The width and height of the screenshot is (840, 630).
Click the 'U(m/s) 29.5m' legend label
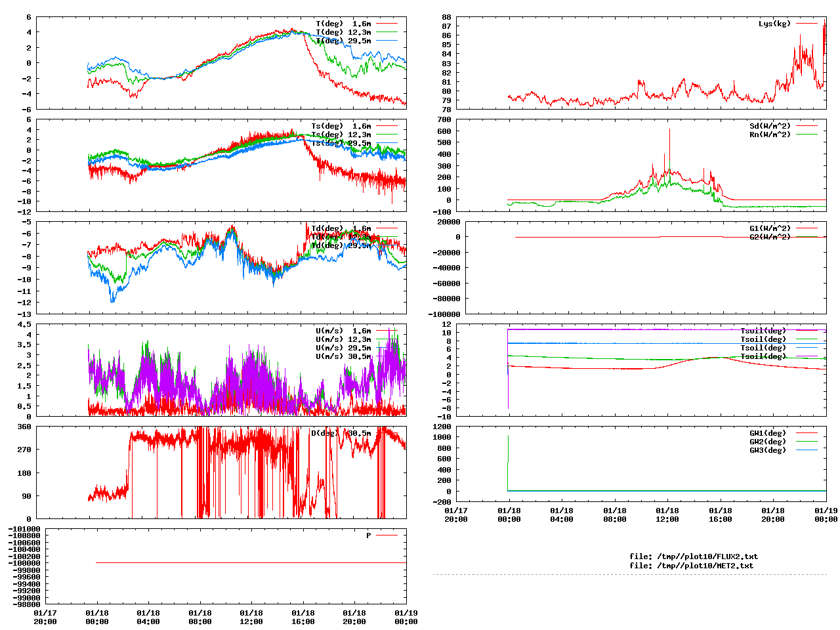[343, 348]
